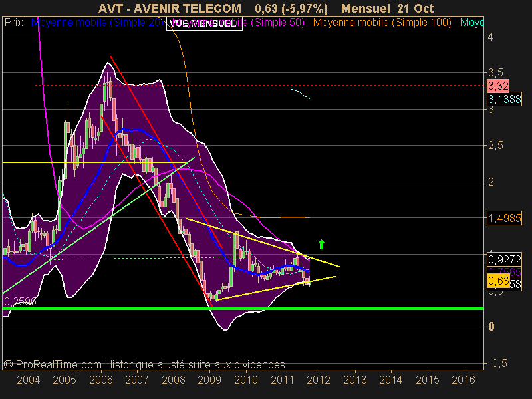Click the green up arrow marker on the chart
This screenshot has height=399, width=532.
point(321,244)
